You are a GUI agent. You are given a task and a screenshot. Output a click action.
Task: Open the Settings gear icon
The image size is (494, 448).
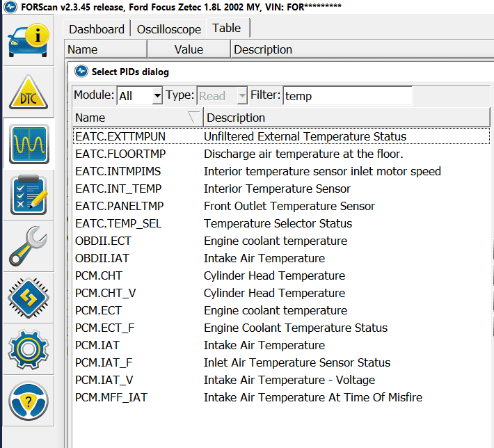pyautogui.click(x=29, y=349)
